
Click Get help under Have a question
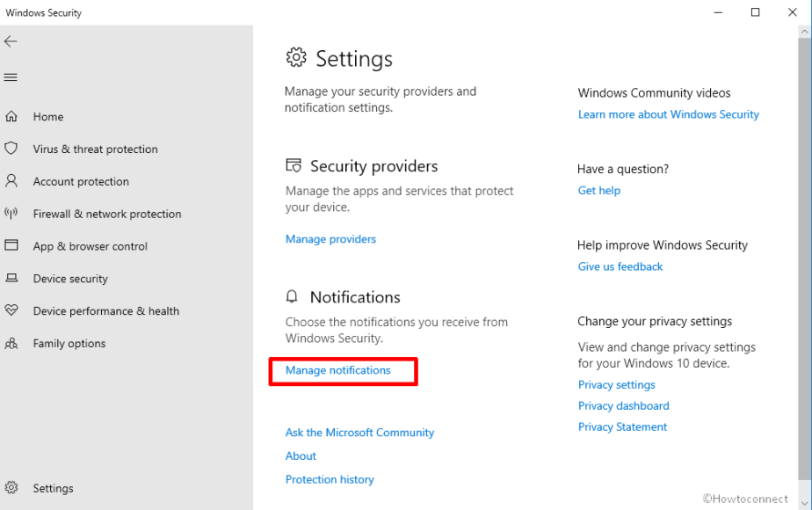click(x=598, y=190)
